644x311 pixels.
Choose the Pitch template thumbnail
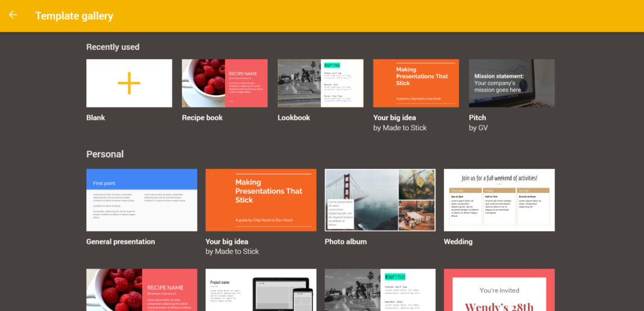511,83
